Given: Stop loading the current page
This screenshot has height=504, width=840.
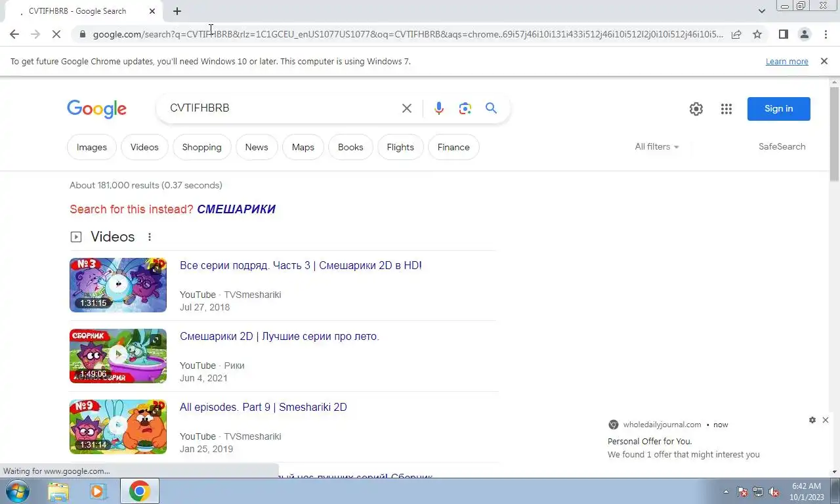Looking at the screenshot, I should [x=56, y=34].
